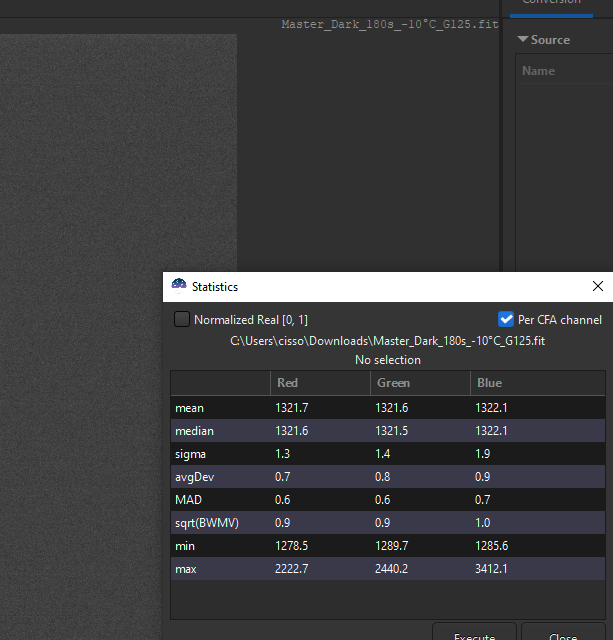The height and width of the screenshot is (640, 613).
Task: Click the Siril icon in Statistics title bar
Action: 179,286
